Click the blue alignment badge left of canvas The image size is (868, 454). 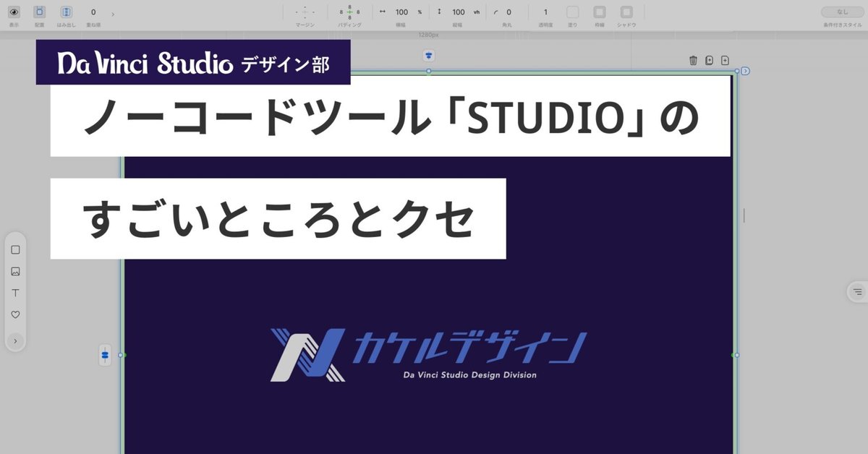(x=105, y=355)
